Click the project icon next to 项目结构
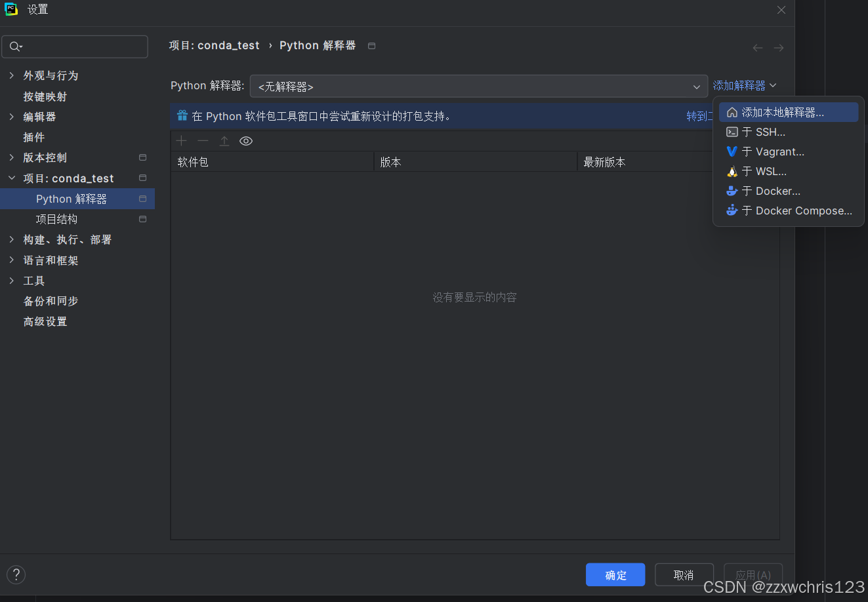Image resolution: width=868 pixels, height=602 pixels. click(142, 219)
